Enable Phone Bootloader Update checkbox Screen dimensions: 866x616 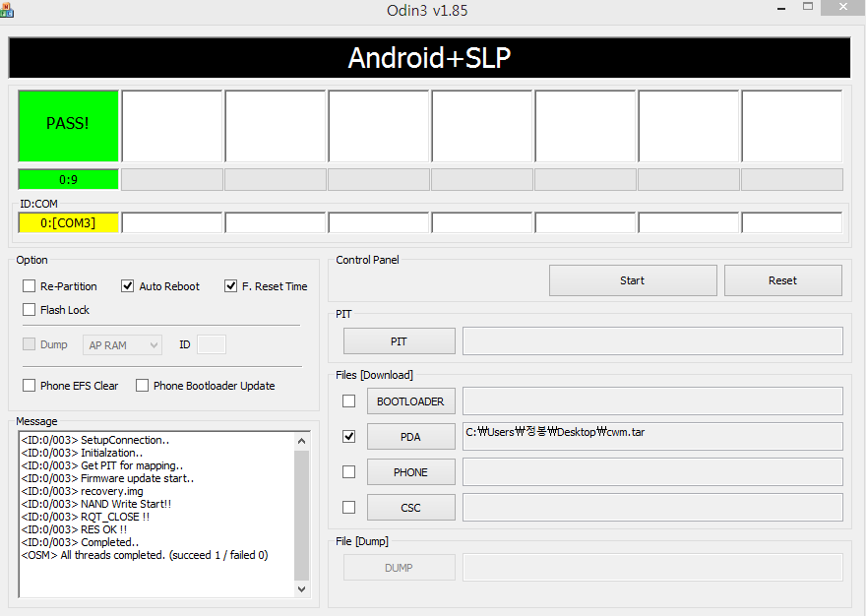coord(143,386)
